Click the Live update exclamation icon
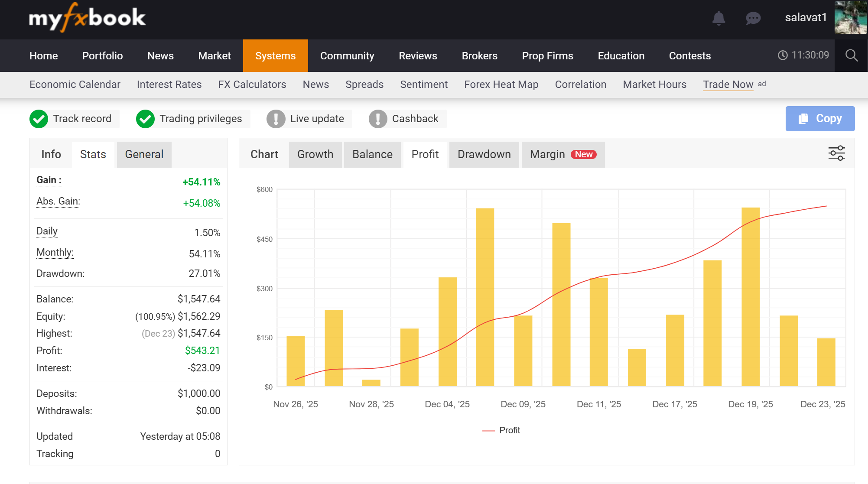The image size is (868, 484). point(276,119)
